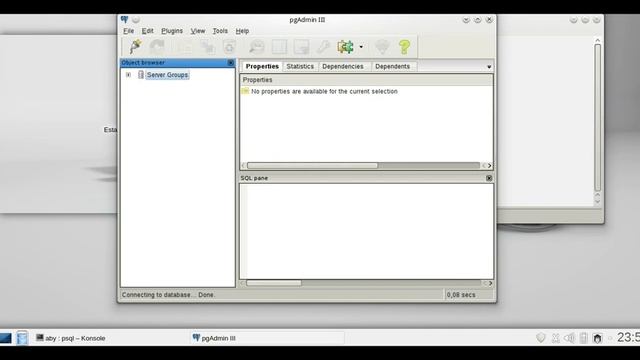Click the '0,08 secs' status bar entry
The height and width of the screenshot is (360, 640).
tap(461, 295)
